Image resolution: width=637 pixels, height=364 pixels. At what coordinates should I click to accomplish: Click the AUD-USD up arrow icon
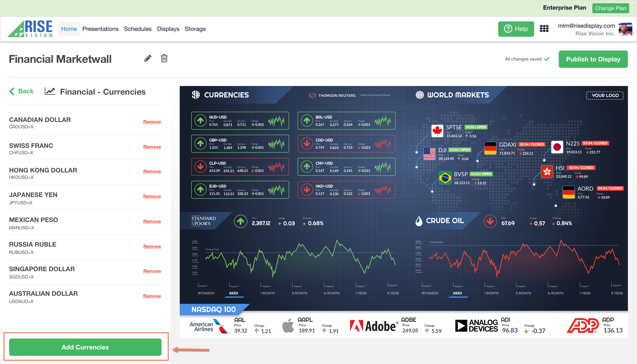200,121
